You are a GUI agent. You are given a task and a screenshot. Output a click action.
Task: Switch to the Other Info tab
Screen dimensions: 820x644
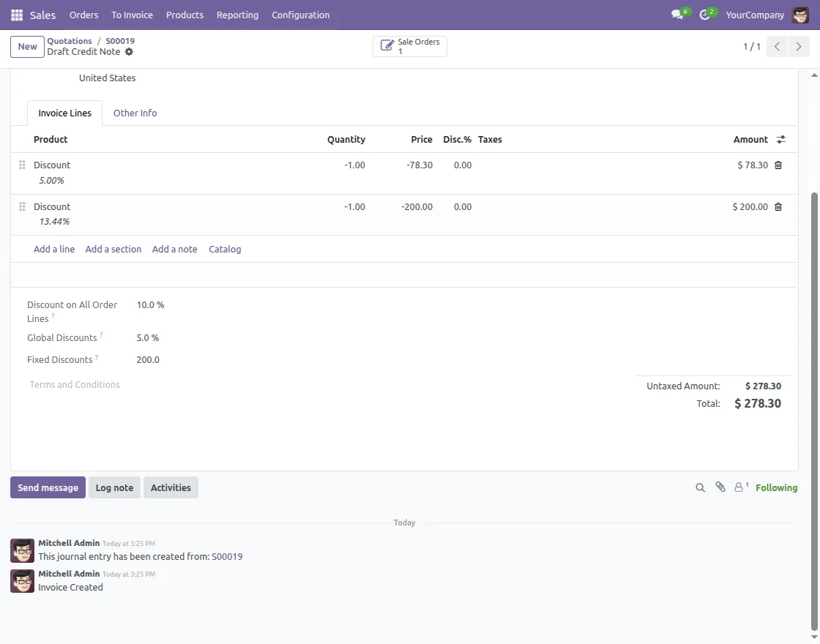135,113
